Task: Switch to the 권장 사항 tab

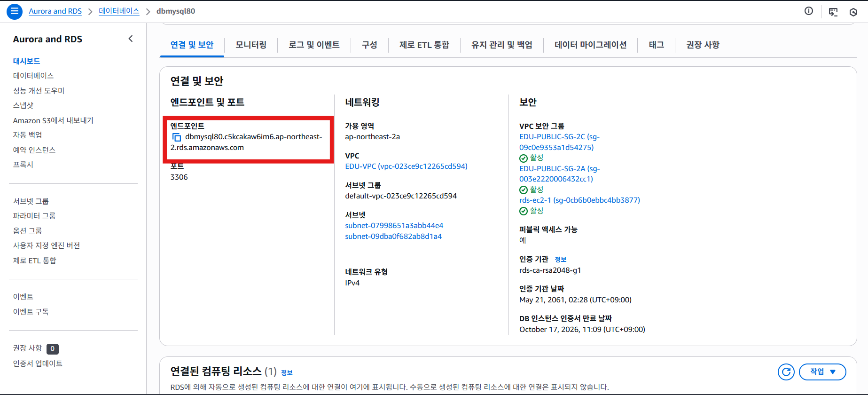Action: [x=703, y=45]
